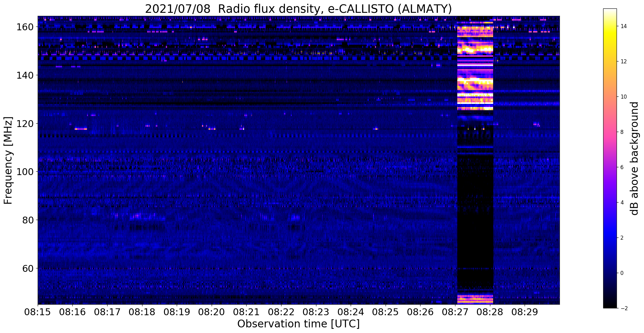Click the 08:19 time tick label
This screenshot has width=644, height=333.
pyautogui.click(x=177, y=312)
